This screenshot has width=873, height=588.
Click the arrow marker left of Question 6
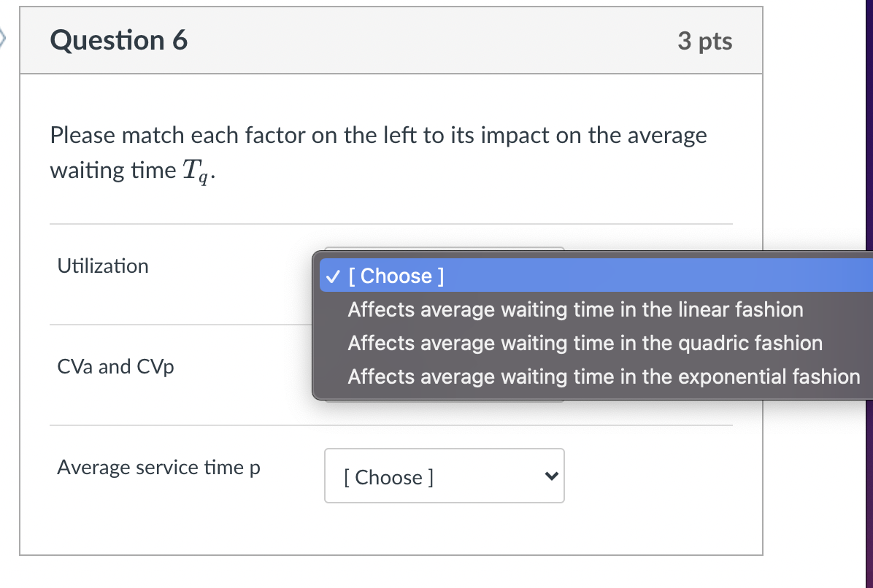(4, 38)
